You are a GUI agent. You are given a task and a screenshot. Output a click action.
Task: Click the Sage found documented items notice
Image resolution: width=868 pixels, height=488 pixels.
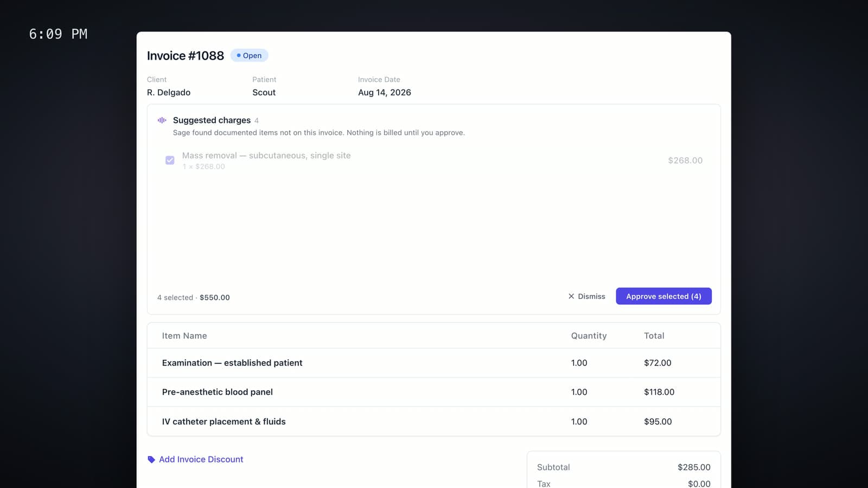[x=319, y=133]
